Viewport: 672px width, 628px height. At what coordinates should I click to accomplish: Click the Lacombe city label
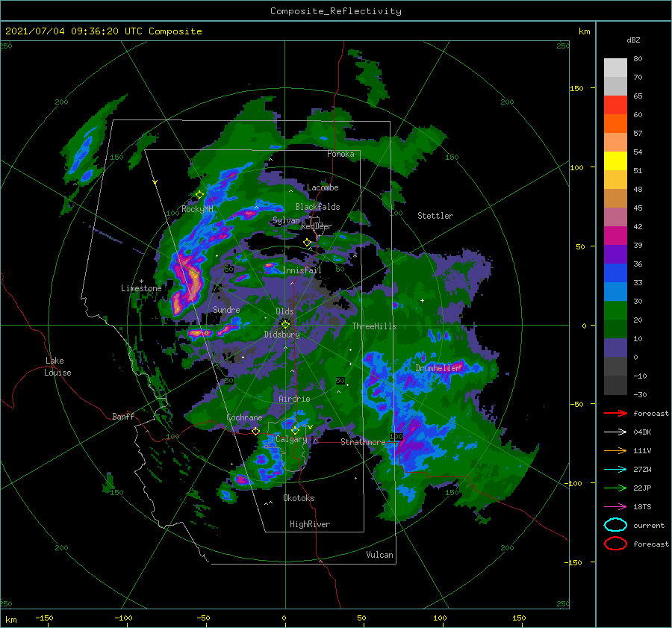[x=323, y=187]
